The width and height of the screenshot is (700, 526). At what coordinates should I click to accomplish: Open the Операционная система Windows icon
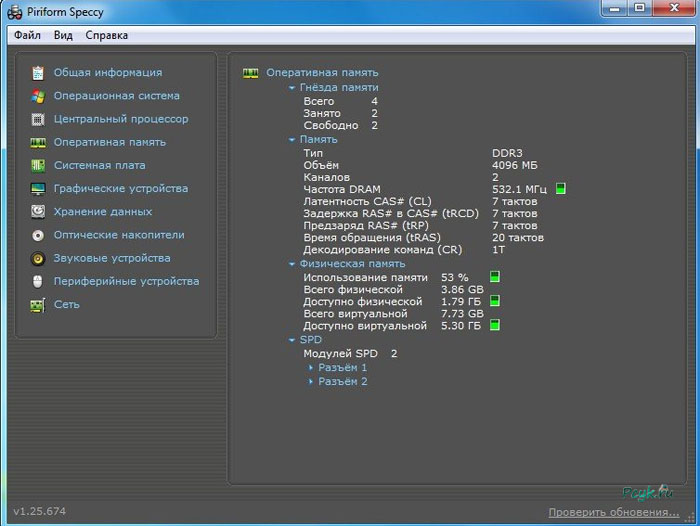[38, 96]
